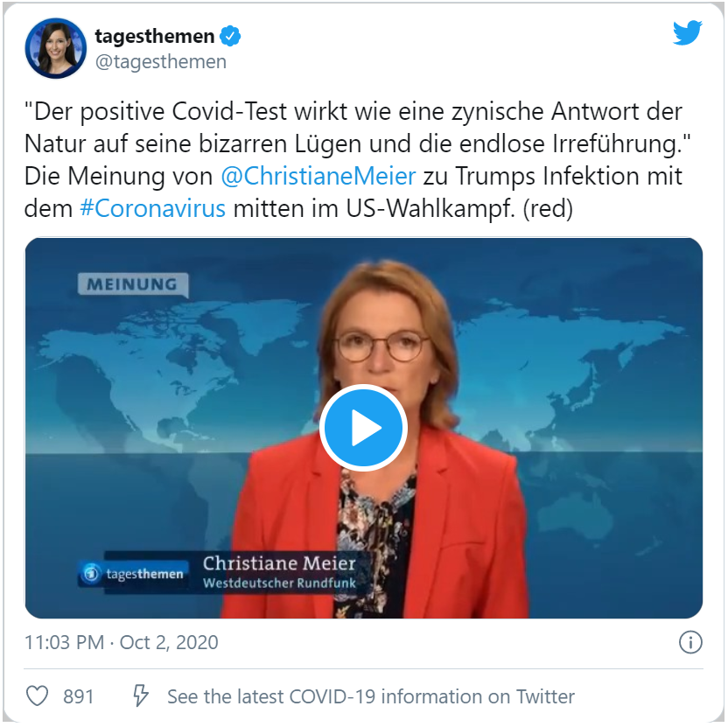Click the ARD tagesthemen logo in video

[x=135, y=574]
